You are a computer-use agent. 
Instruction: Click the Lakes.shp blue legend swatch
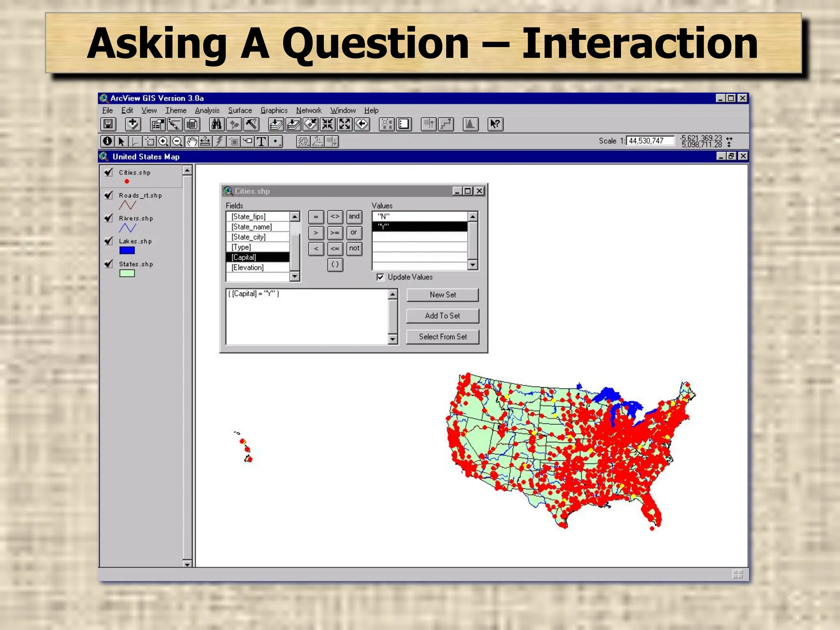127,251
